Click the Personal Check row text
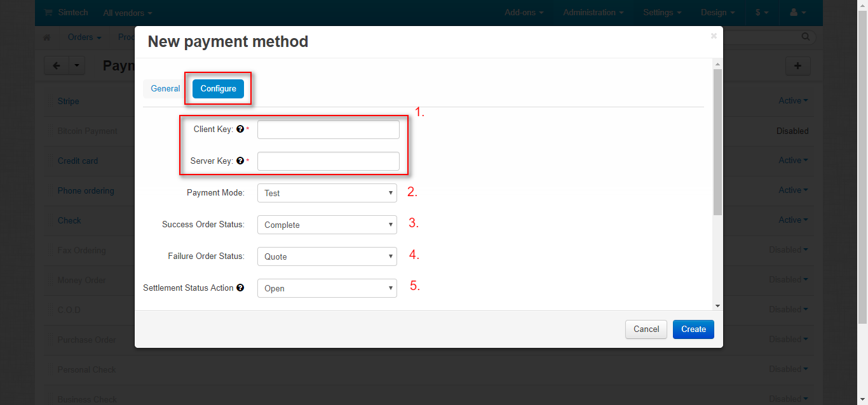 point(86,369)
